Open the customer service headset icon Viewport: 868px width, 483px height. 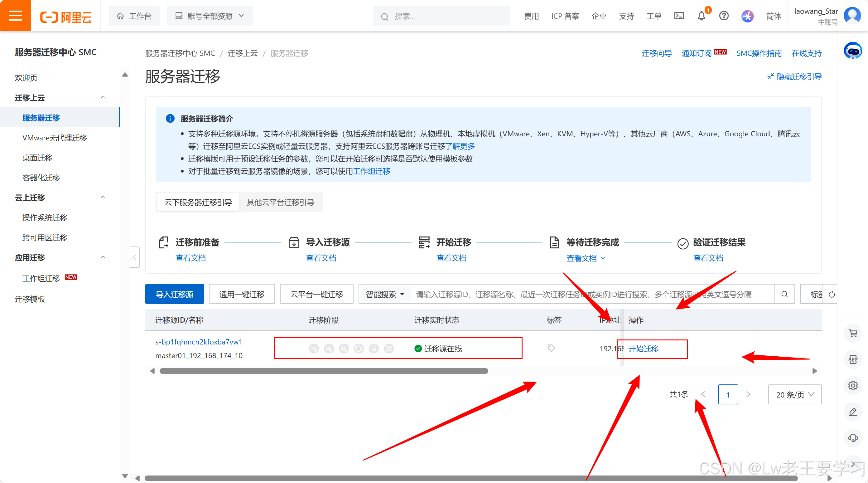853,438
